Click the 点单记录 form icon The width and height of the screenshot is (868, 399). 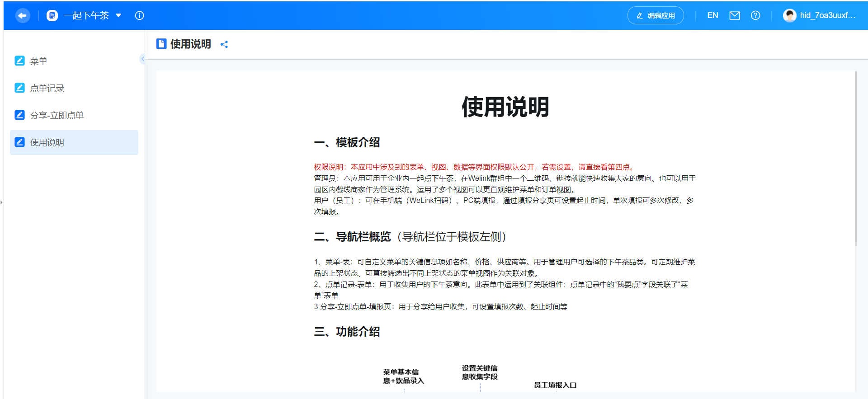coord(19,88)
